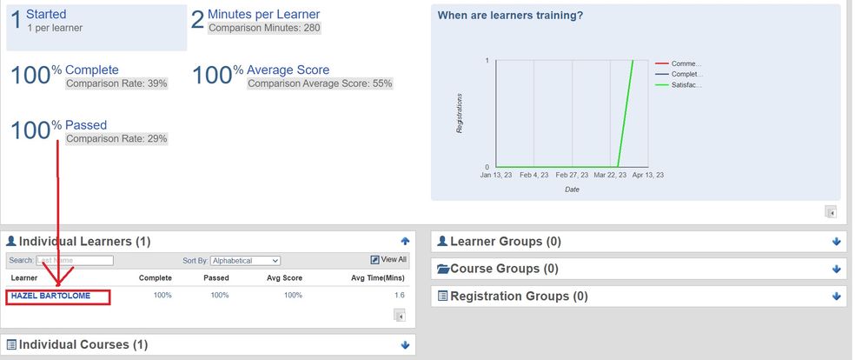This screenshot has height=360, width=868.
Task: Click the collapse icon below the chart
Action: click(831, 211)
